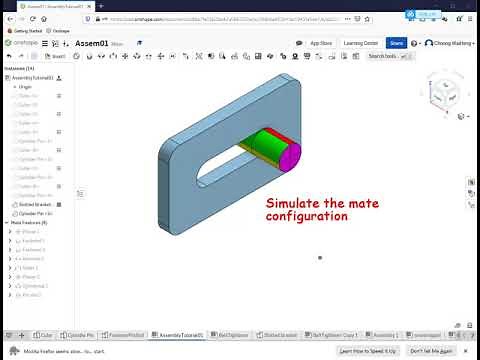The width and height of the screenshot is (480, 360).
Task: Expand the second Fastened mate row
Action: [10, 250]
